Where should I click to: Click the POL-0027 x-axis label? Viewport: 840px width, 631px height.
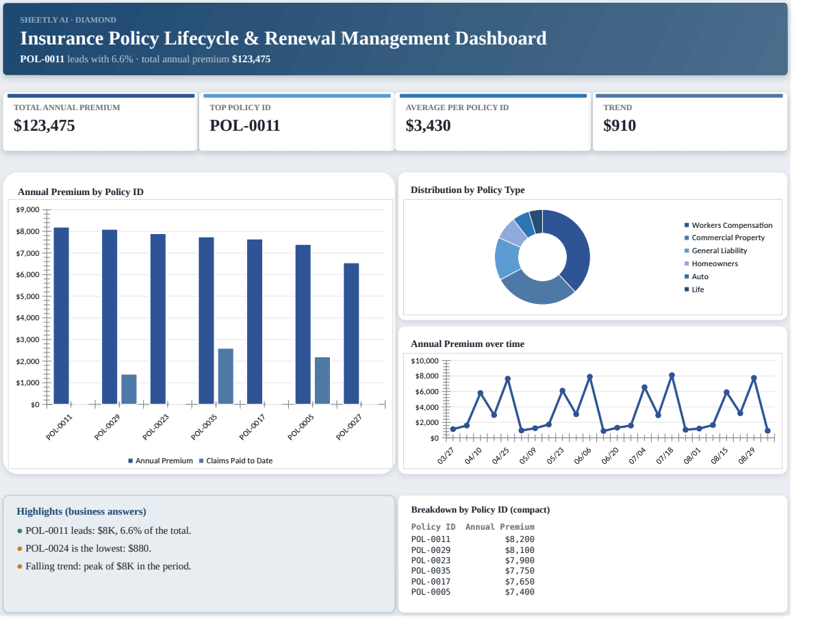348,428
